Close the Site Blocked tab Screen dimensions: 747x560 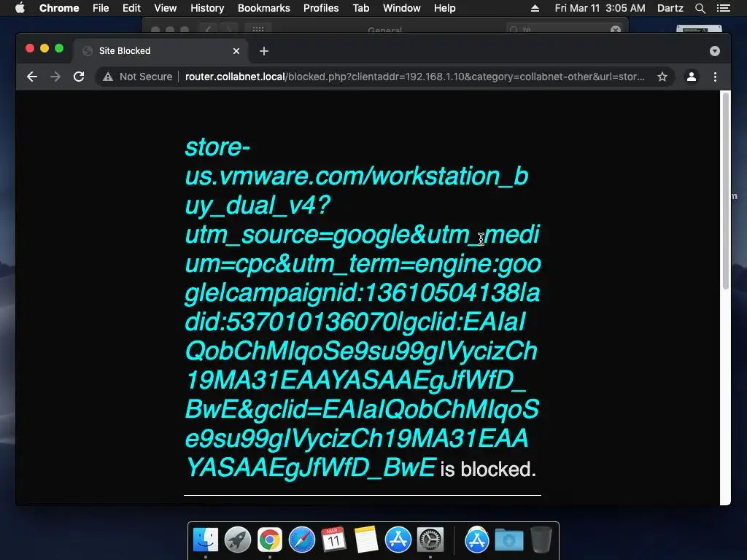(x=236, y=51)
